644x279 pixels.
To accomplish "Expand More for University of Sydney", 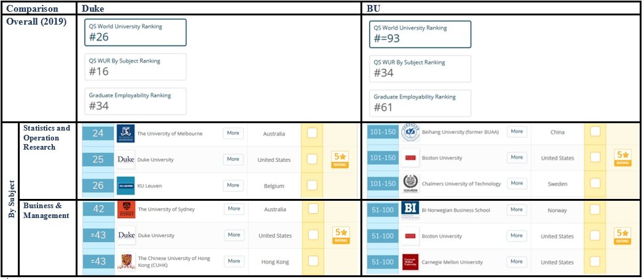I will pos(234,209).
